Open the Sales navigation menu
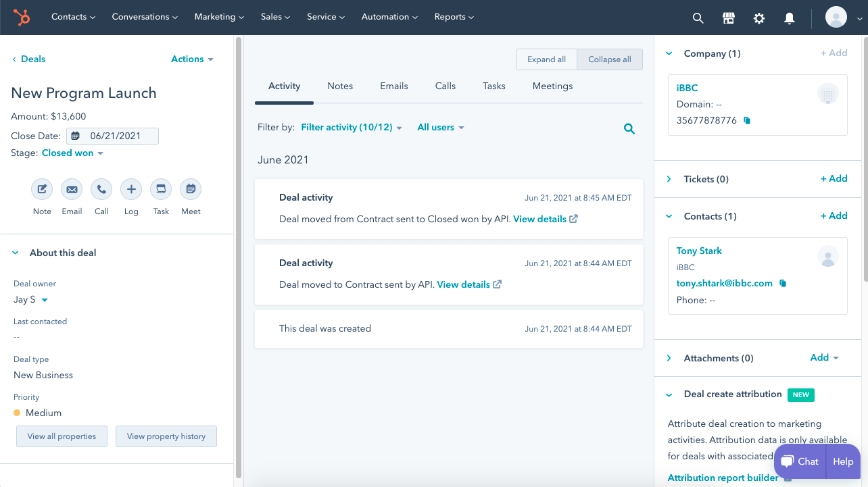The width and height of the screenshot is (868, 487). click(275, 17)
